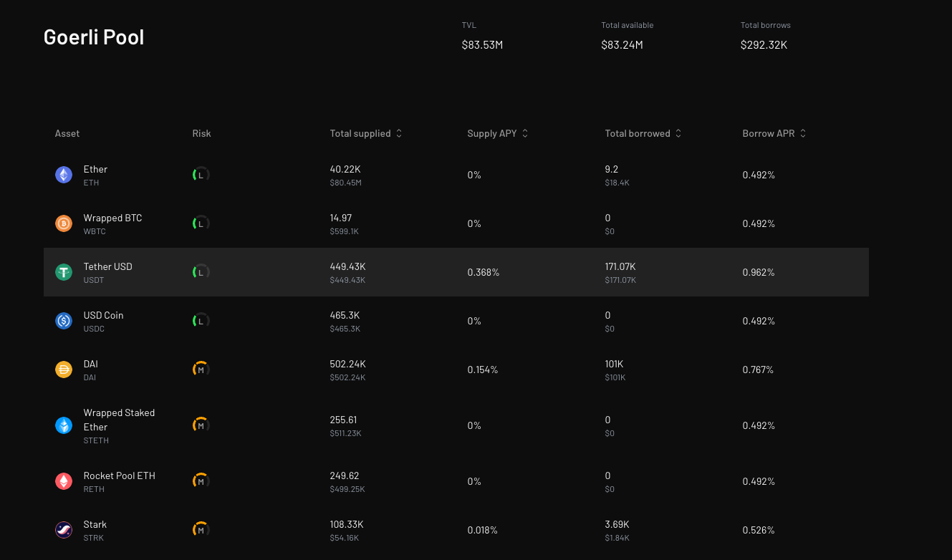Click USD Coin total supplied 465.3K
This screenshot has width=952, height=560.
(x=345, y=315)
